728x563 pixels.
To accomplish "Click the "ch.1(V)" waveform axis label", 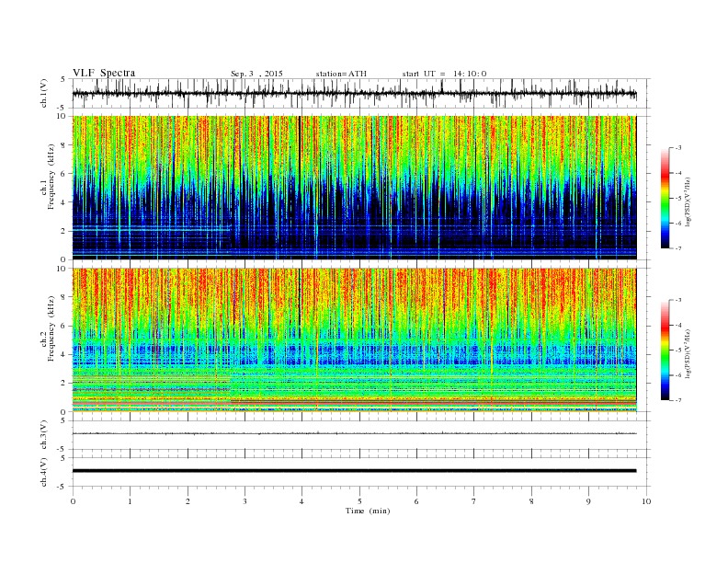I will pos(44,93).
